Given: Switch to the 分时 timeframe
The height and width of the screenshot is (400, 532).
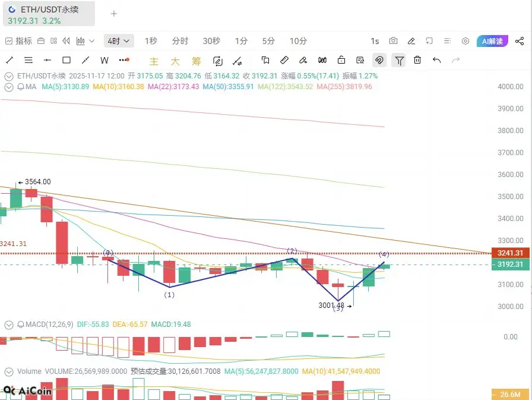Looking at the screenshot, I should point(180,41).
